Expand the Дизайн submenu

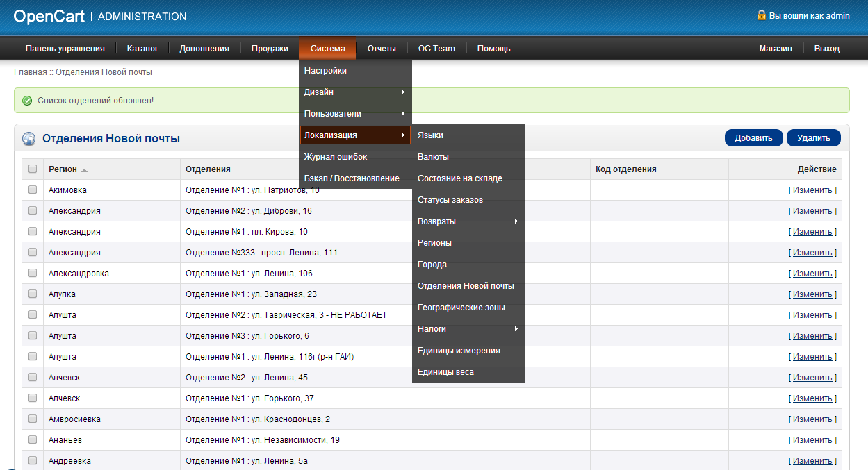click(355, 92)
